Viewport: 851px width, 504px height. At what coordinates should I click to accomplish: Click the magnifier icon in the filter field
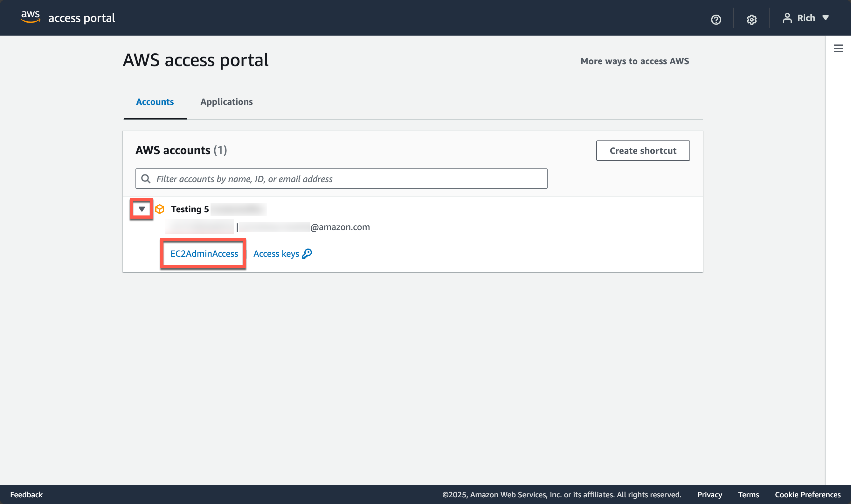(x=146, y=178)
